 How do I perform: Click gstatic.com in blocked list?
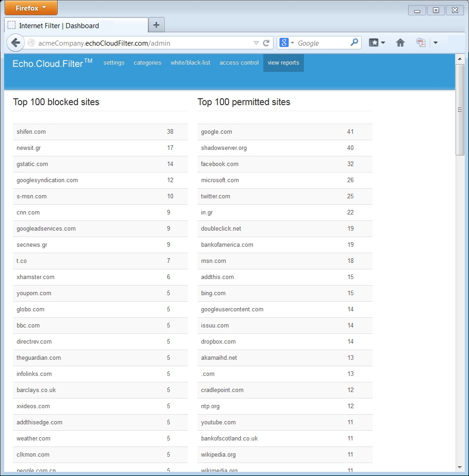[32, 164]
